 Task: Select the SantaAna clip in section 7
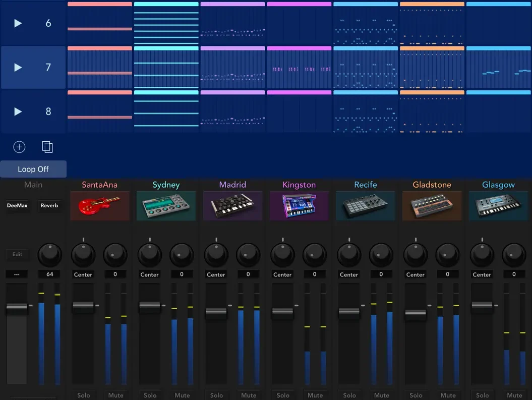coord(100,67)
